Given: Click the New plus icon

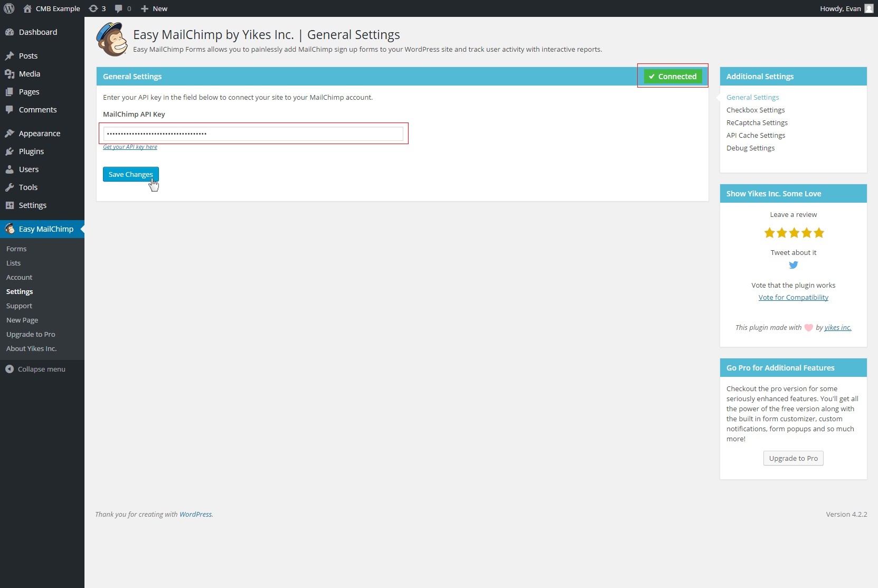Looking at the screenshot, I should tap(145, 8).
